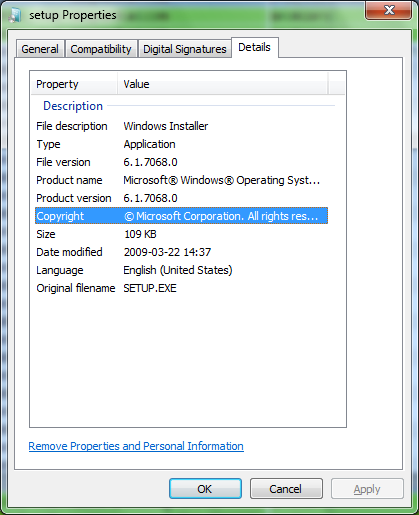Switch to the General tab
The height and width of the screenshot is (515, 419).
point(40,49)
